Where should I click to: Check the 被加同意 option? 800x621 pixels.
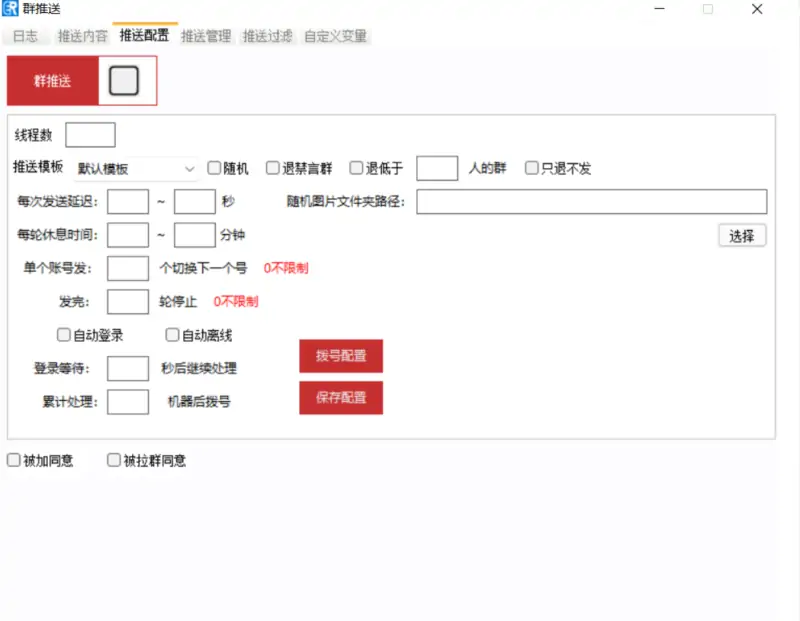pos(11,460)
